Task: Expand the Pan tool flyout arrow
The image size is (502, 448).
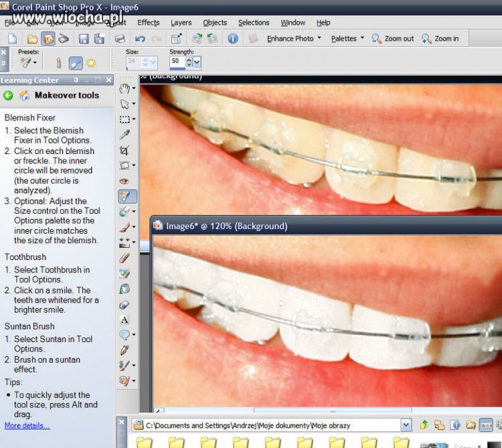Action: click(x=134, y=88)
